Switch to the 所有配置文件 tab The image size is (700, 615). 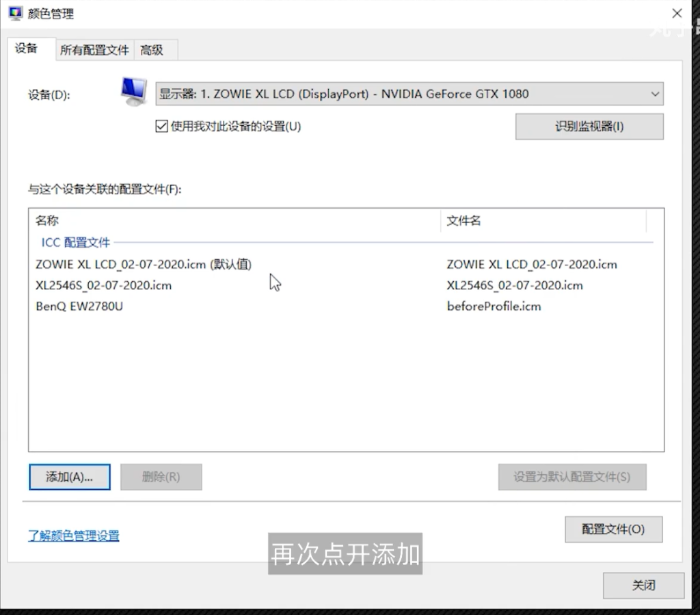94,50
